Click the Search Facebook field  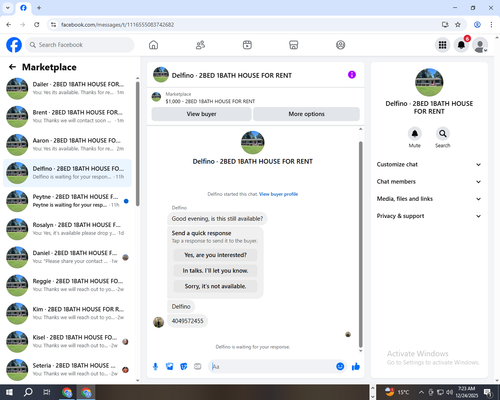coord(80,45)
